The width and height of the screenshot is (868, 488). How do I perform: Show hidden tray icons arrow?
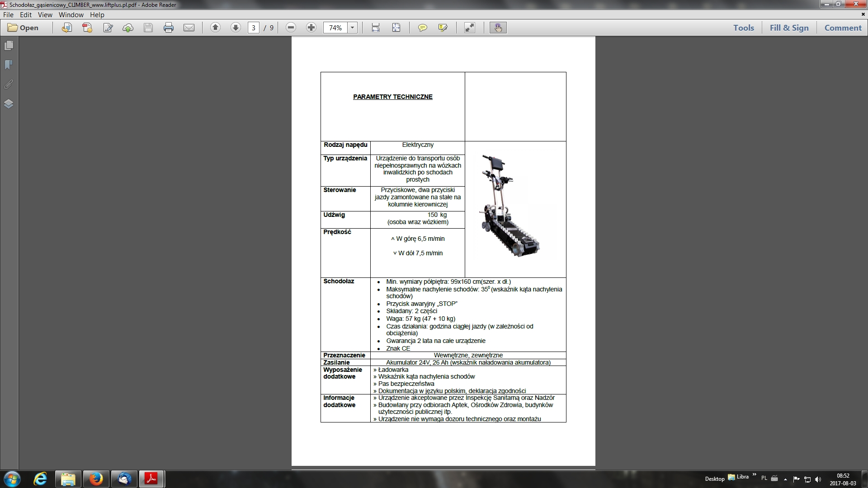point(785,479)
